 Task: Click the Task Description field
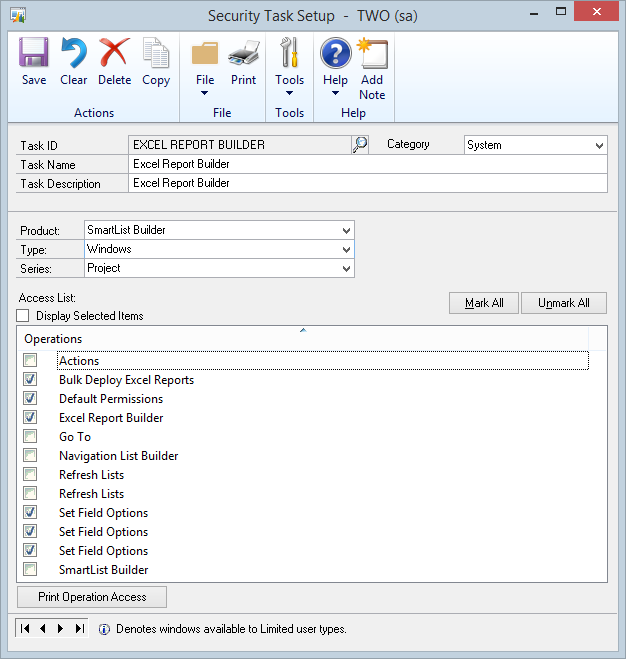(x=368, y=183)
